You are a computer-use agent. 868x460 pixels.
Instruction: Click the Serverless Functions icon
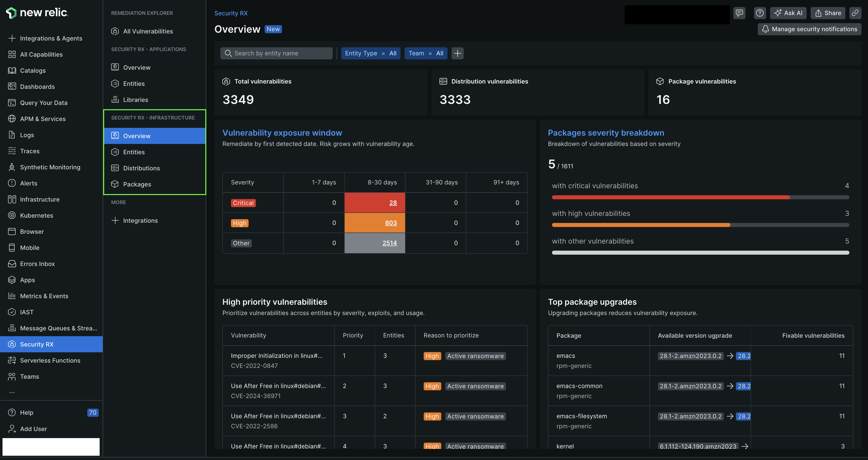tap(12, 361)
